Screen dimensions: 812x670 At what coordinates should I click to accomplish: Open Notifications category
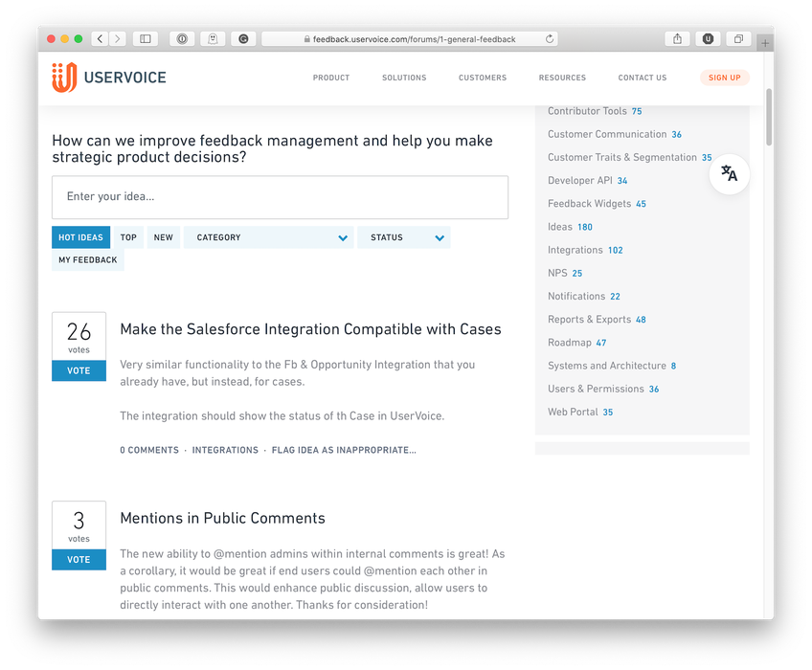coord(584,296)
